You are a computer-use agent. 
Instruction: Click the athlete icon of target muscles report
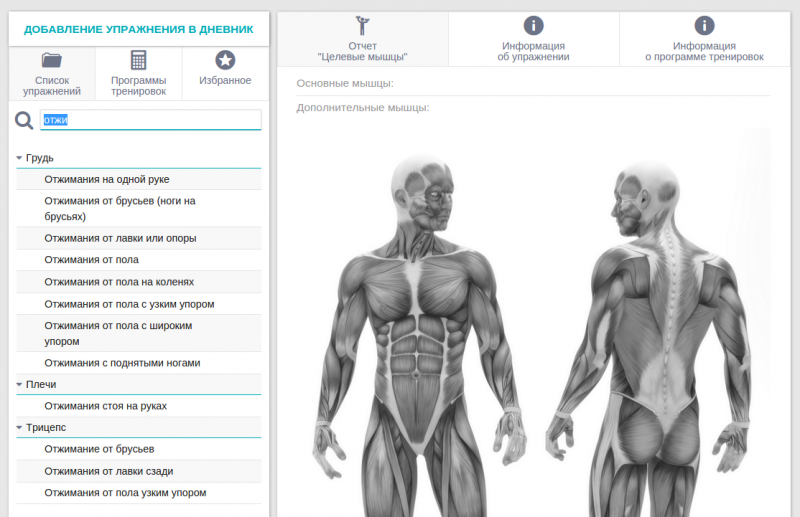point(362,26)
